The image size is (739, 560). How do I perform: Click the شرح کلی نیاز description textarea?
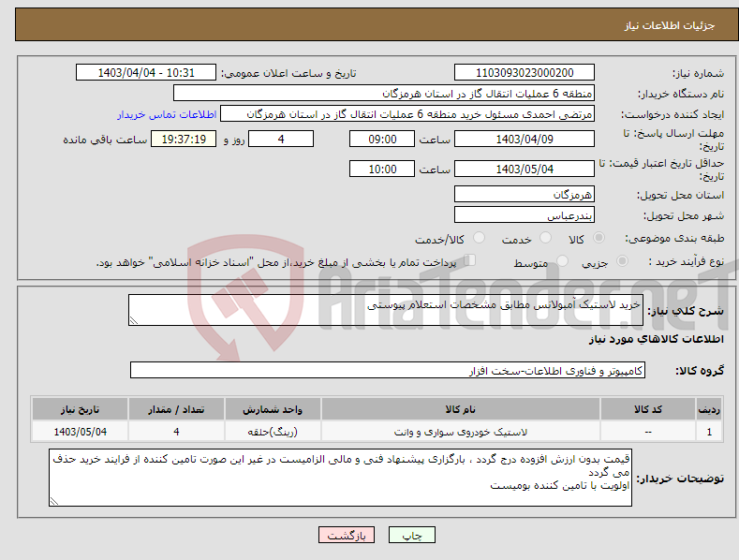click(386, 310)
